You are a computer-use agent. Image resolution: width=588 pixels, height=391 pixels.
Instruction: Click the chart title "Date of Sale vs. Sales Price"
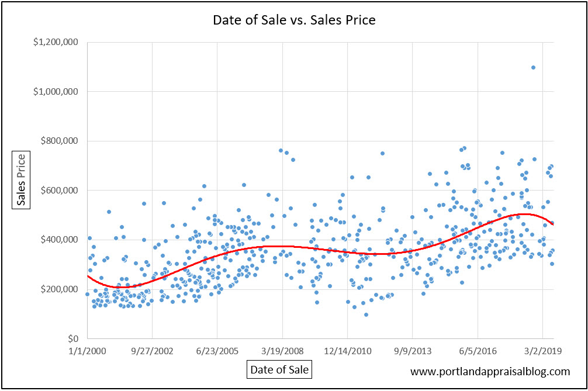point(294,20)
